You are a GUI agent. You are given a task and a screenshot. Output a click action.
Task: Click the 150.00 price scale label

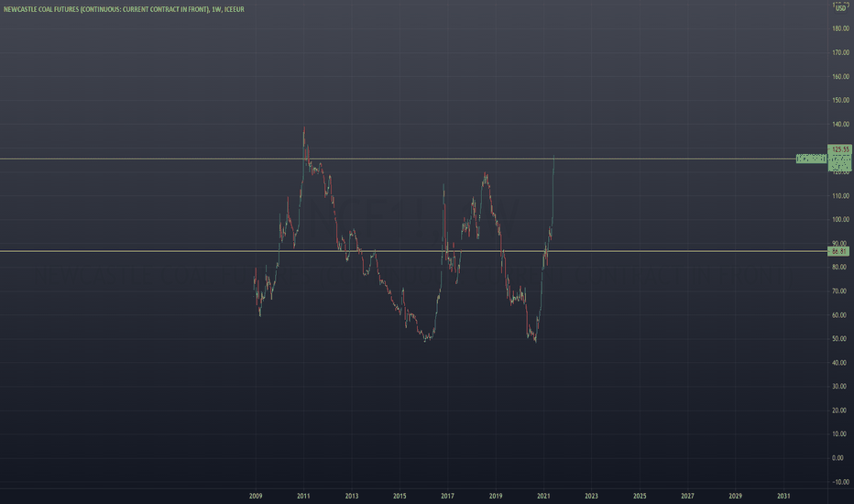click(x=840, y=100)
